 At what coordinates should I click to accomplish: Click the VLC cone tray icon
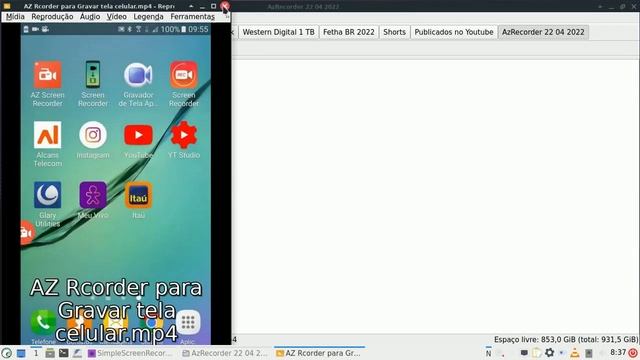[575, 353]
